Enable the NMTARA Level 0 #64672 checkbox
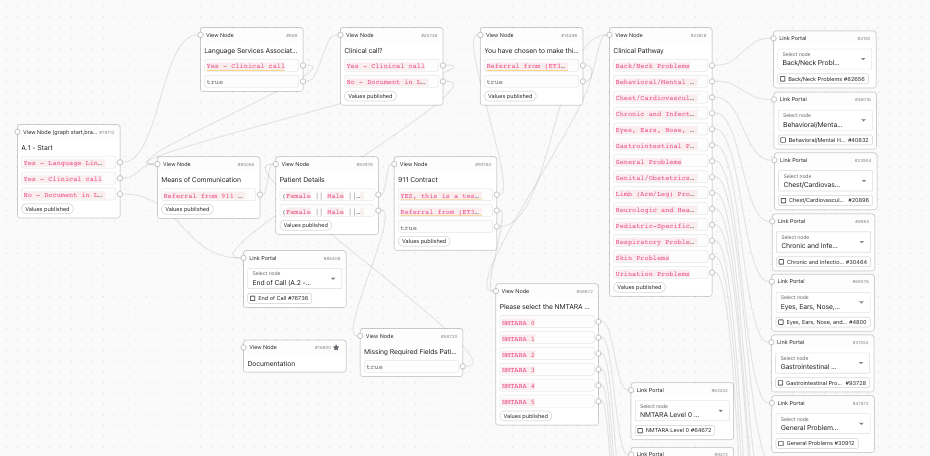The width and height of the screenshot is (930, 456). [x=640, y=430]
